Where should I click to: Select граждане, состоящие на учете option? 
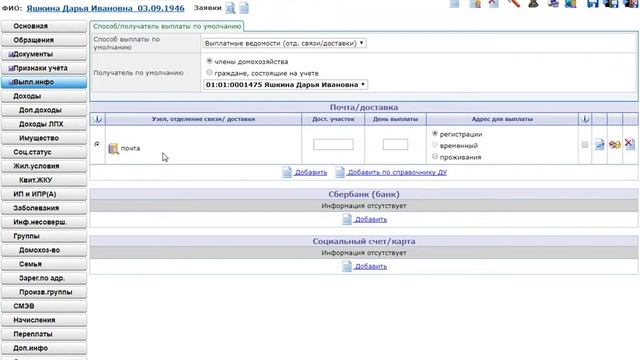pos(209,72)
